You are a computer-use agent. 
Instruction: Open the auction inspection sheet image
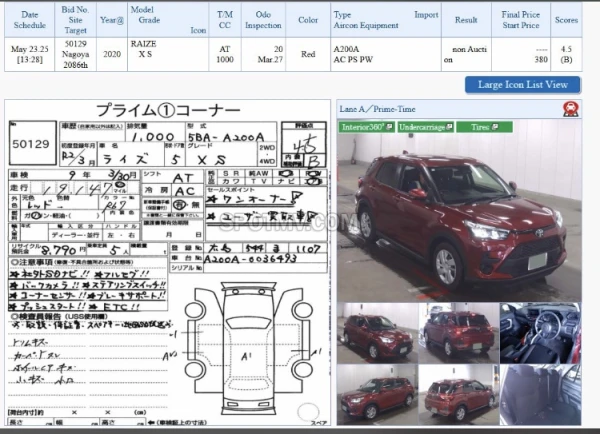coord(166,260)
